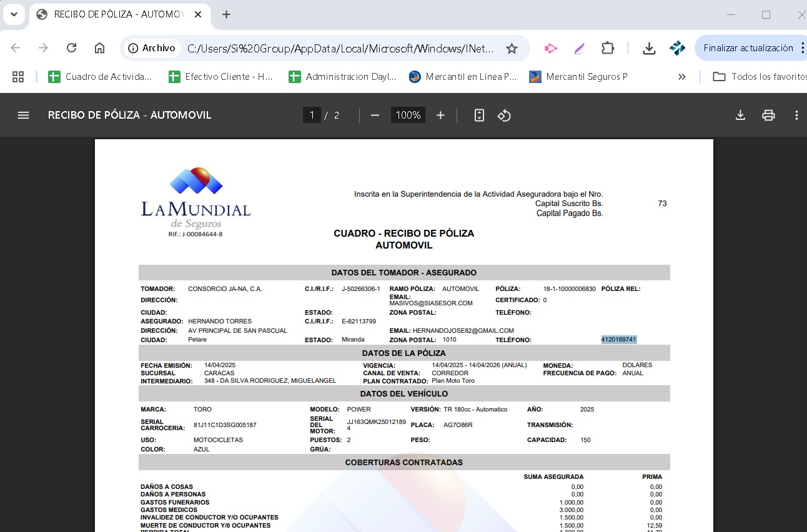This screenshot has height=532, width=807.
Task: Click highlighted phone number 4120169741
Action: [x=618, y=340]
